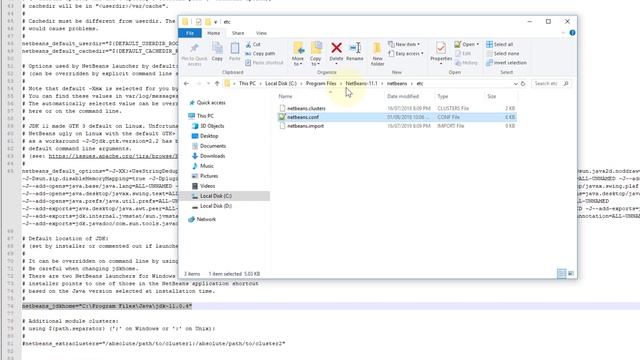Click the Paste ribbon icon

[235, 52]
